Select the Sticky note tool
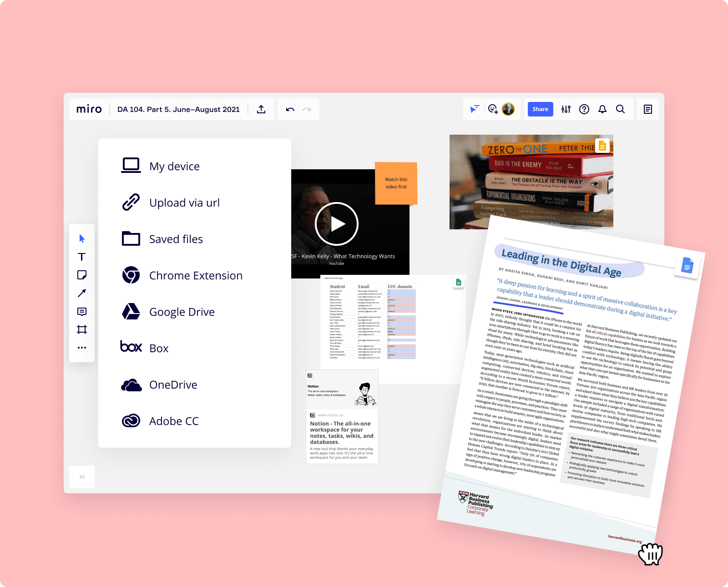 click(82, 275)
